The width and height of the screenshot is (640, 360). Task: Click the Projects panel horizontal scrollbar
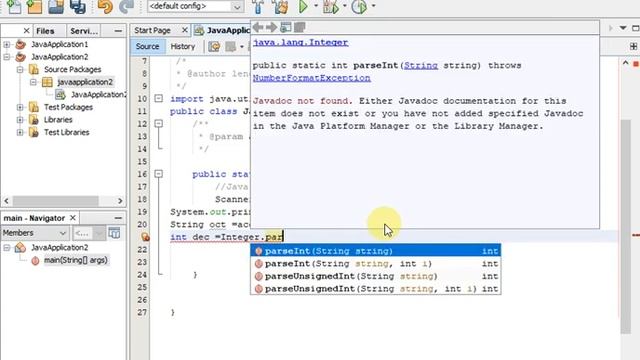[55, 201]
